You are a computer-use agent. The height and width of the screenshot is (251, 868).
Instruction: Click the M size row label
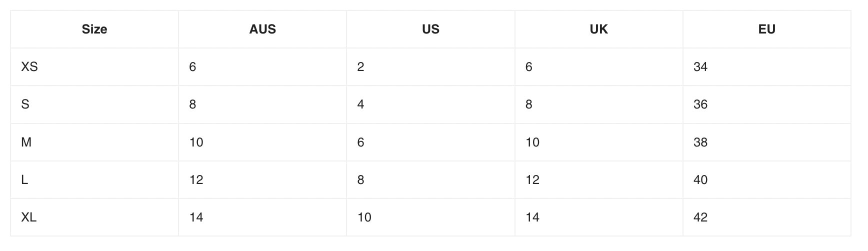[x=26, y=142]
